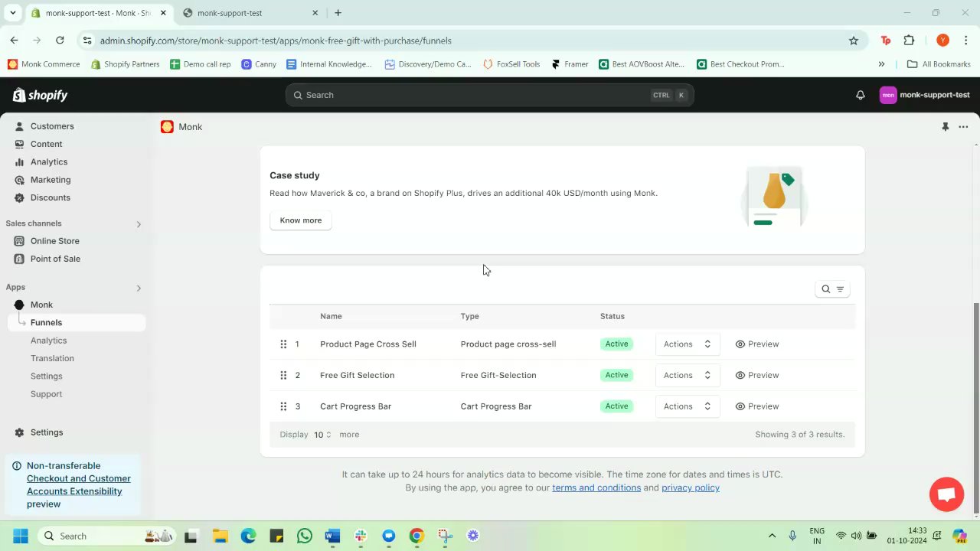Open the search and filter funnels control
The image size is (980, 551).
click(x=832, y=289)
